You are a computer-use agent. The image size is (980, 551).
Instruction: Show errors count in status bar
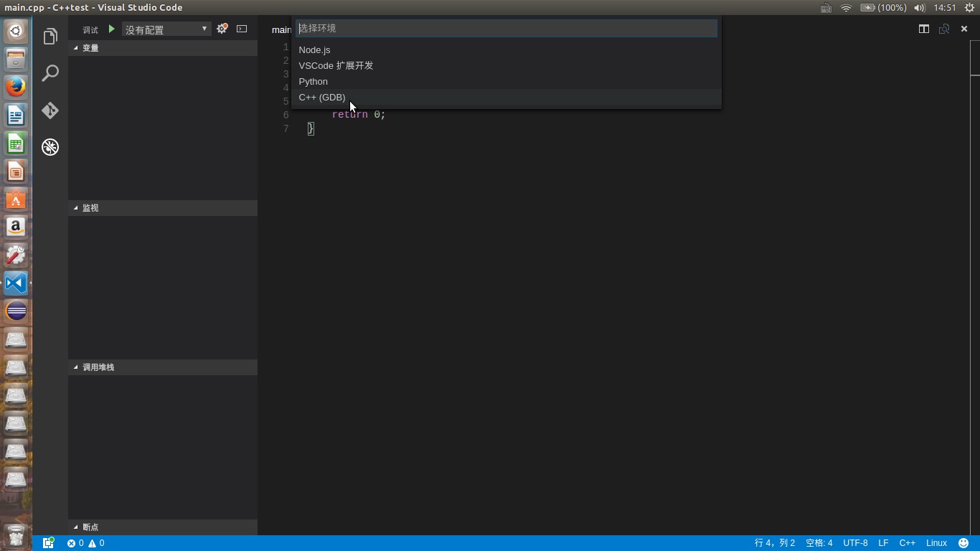click(x=75, y=543)
